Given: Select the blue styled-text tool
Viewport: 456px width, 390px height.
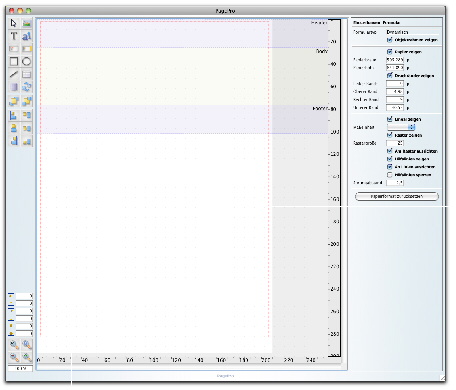Looking at the screenshot, I should (27, 36).
